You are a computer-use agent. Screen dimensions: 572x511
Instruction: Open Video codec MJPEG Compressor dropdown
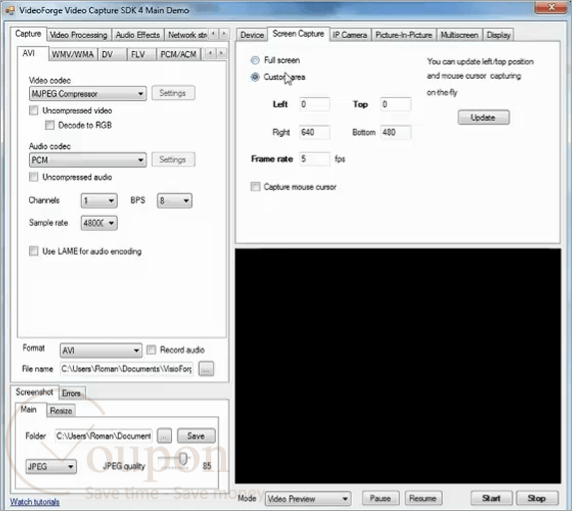(88, 94)
